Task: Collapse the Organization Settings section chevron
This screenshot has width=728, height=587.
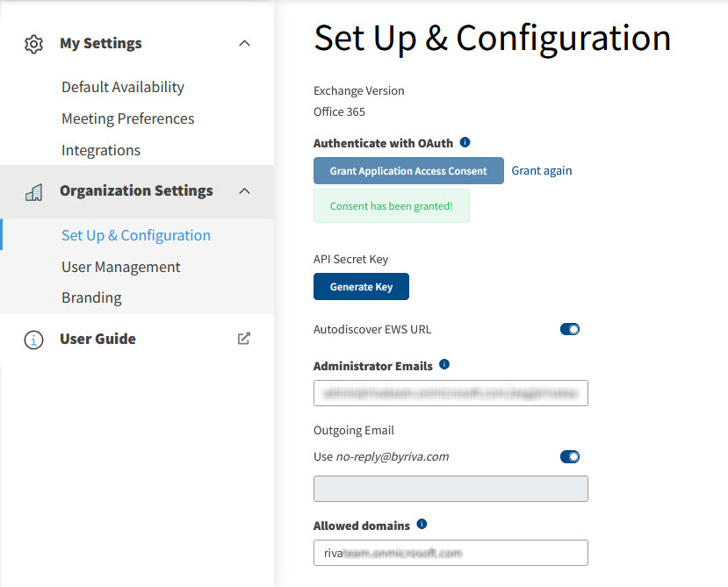Action: (x=244, y=190)
